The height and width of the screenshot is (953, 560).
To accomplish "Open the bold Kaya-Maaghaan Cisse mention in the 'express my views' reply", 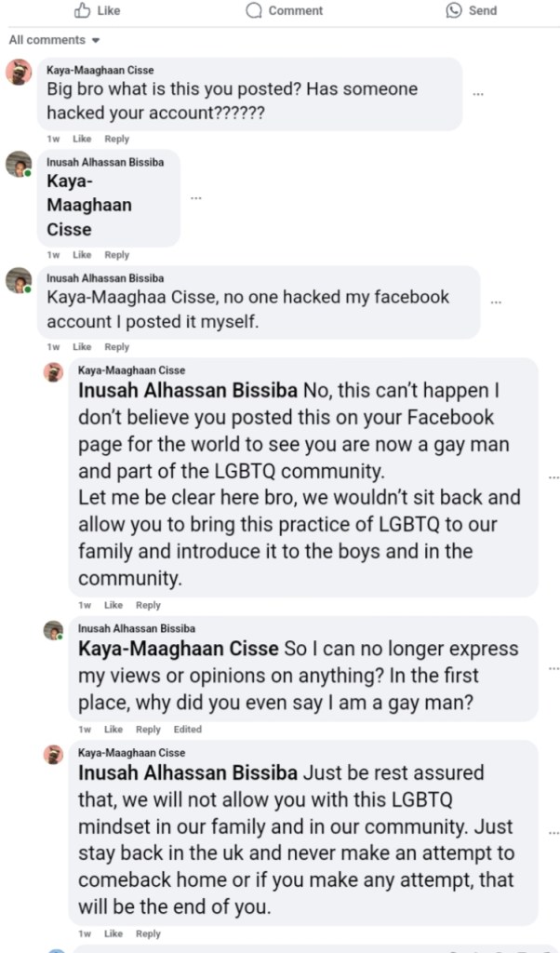I will click(178, 648).
